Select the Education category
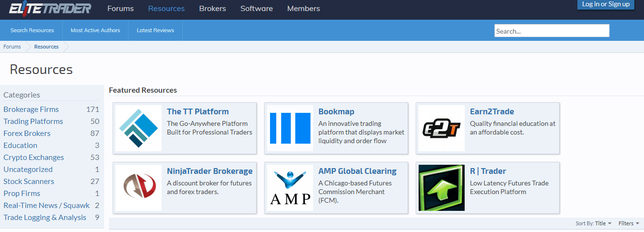This screenshot has height=232, width=644. (x=20, y=145)
